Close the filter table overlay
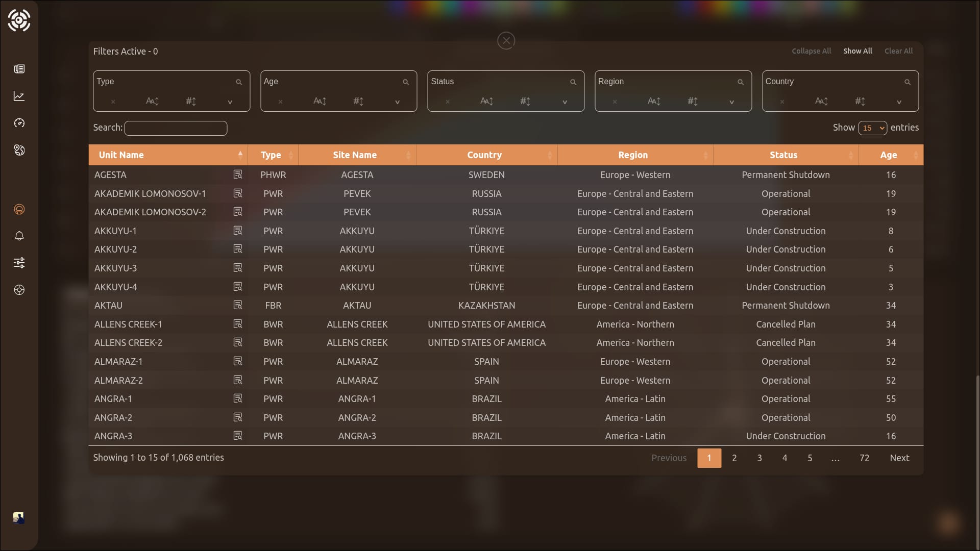980x551 pixels. click(x=506, y=40)
